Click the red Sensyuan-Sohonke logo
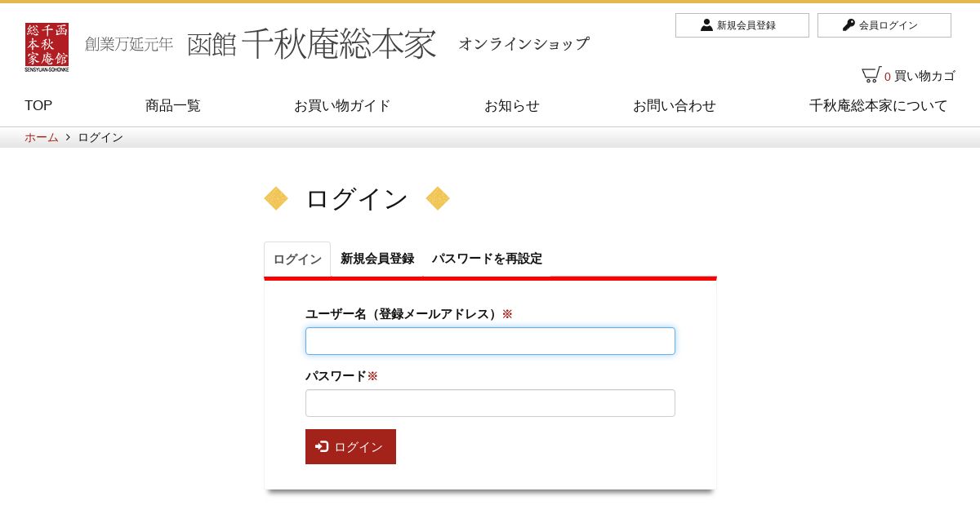The height and width of the screenshot is (514, 980). coord(47,47)
